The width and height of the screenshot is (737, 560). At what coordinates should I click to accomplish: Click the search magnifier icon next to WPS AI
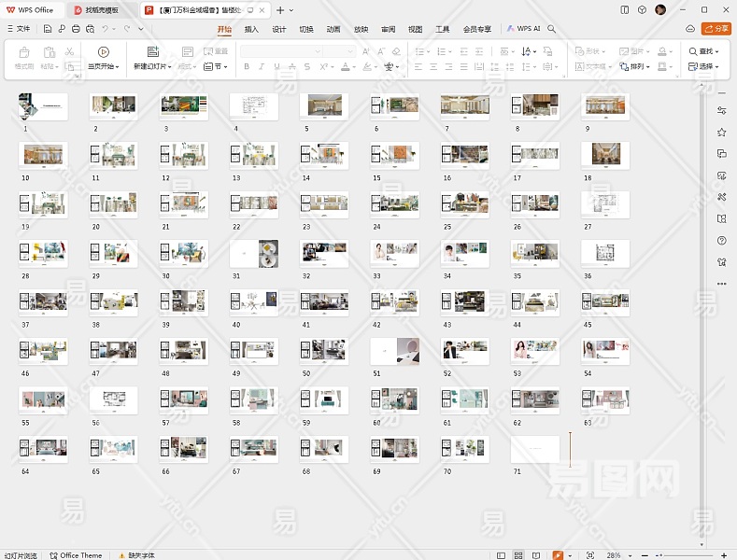(552, 29)
